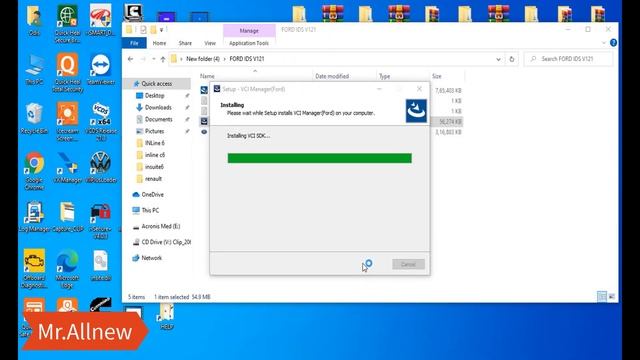Screen dimensions: 640x360
Task: Click the Cummins desktop icon above Explorer
Action: pos(133,12)
